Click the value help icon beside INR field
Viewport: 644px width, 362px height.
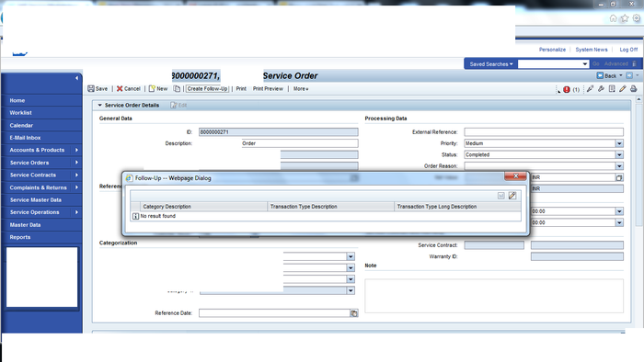point(619,177)
